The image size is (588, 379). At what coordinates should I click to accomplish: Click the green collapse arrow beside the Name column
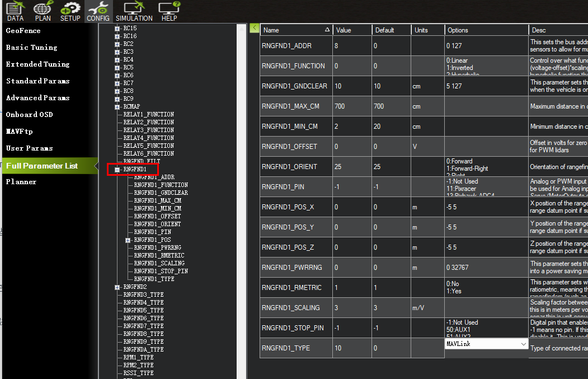pyautogui.click(x=255, y=28)
